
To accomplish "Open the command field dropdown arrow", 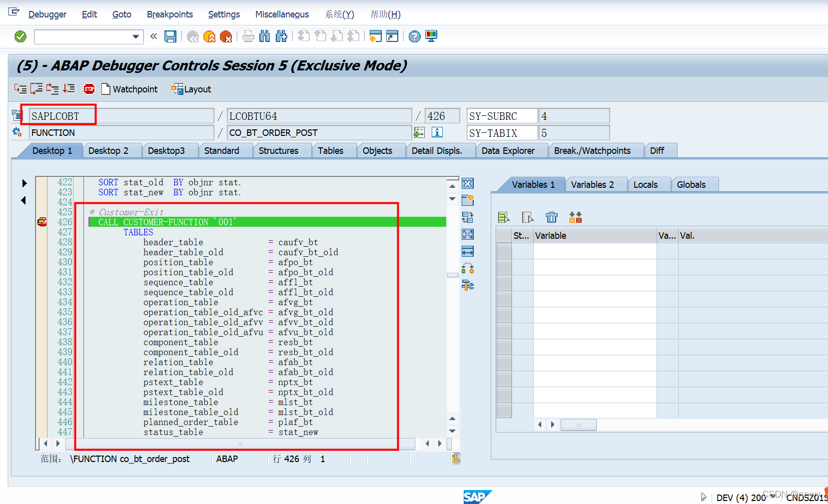I will pyautogui.click(x=135, y=36).
